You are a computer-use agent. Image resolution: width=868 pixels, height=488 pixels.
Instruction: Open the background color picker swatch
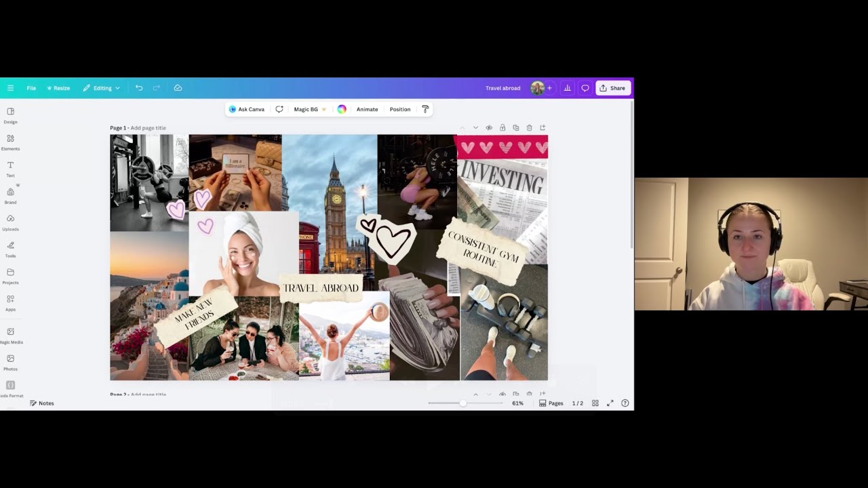click(x=342, y=109)
